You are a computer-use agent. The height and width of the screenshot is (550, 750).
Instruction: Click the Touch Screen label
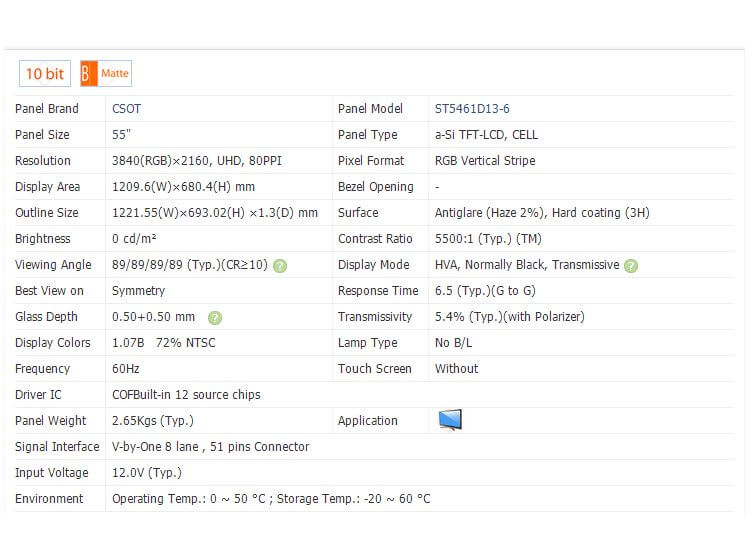click(x=375, y=369)
